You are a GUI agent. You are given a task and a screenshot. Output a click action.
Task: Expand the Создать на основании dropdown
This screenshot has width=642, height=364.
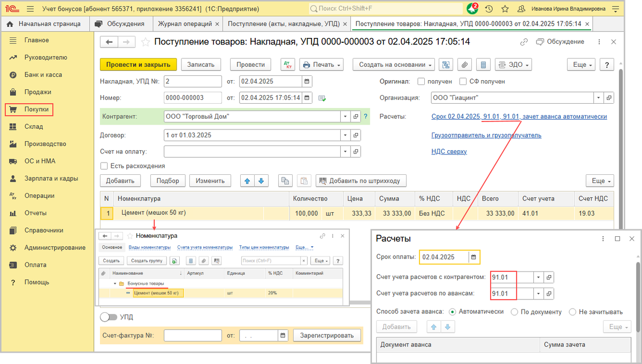pos(394,65)
